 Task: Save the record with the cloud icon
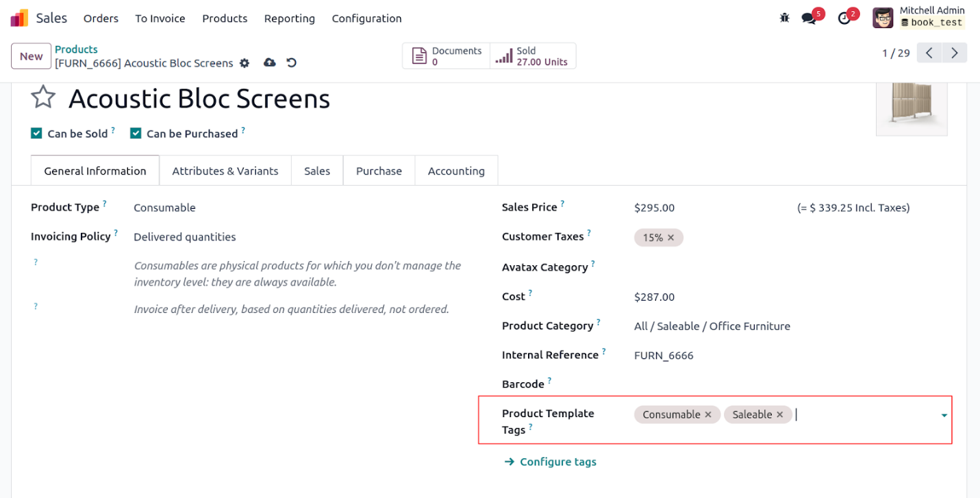270,63
